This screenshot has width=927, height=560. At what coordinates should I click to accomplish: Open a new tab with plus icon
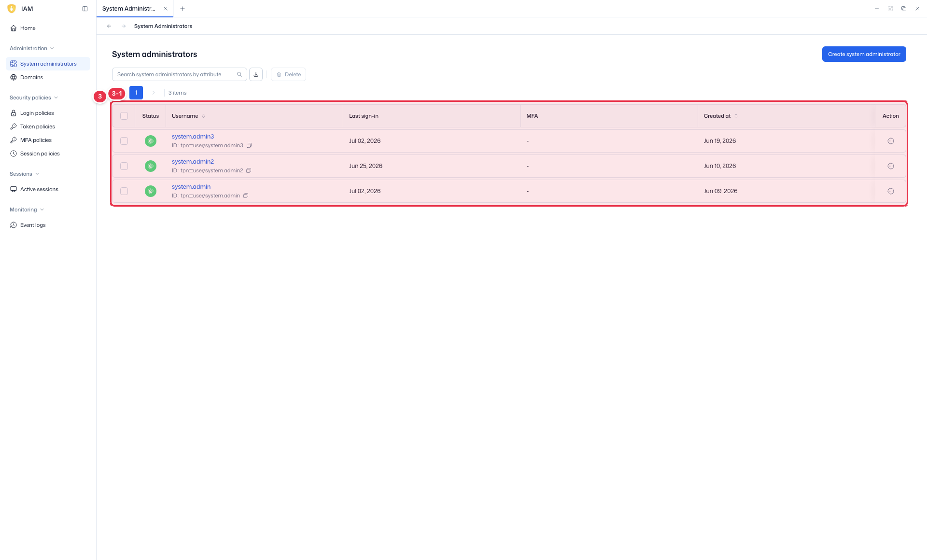pyautogui.click(x=183, y=9)
